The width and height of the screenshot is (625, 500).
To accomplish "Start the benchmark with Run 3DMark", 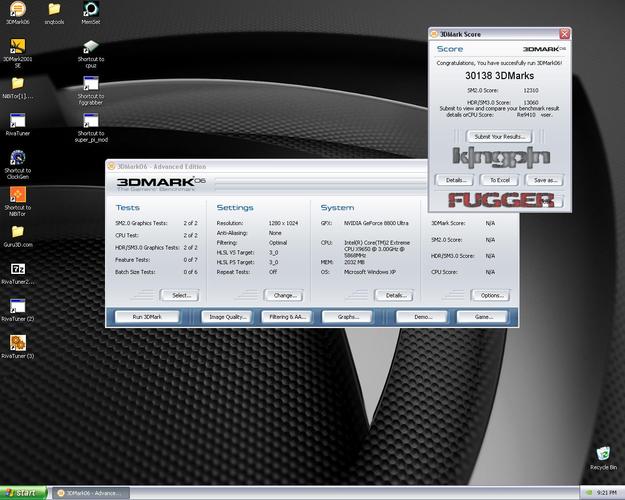I will click(x=147, y=317).
